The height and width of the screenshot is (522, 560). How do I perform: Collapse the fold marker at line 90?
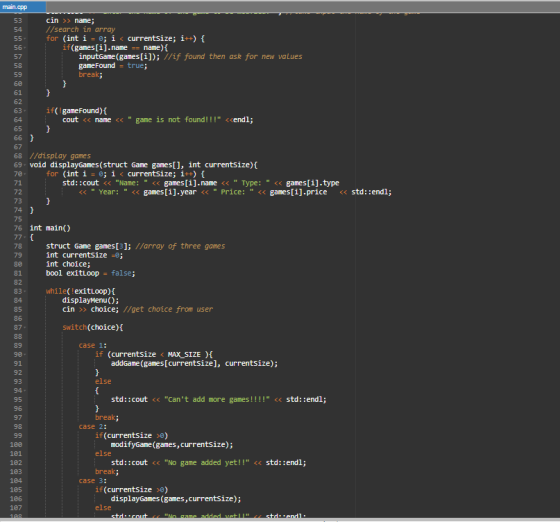25,355
